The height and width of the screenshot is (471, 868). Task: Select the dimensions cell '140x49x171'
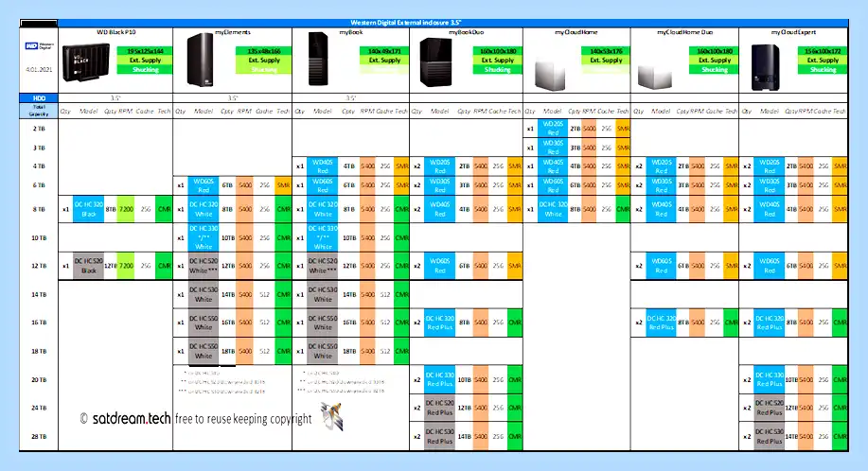point(384,51)
